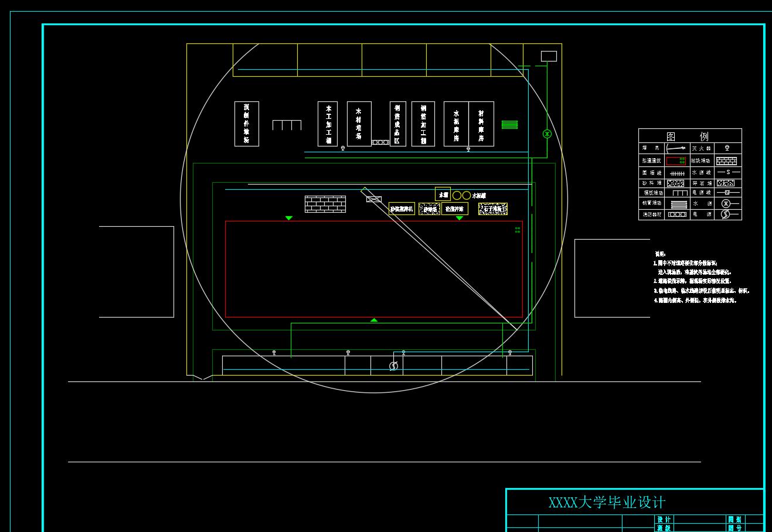
Task: Click the formwork stack symbol beside 预制件堆场
Action: (x=287, y=125)
